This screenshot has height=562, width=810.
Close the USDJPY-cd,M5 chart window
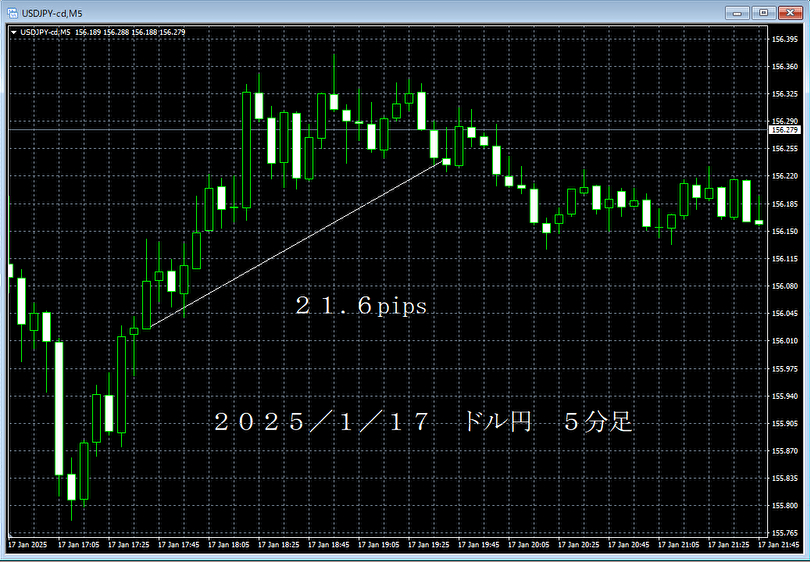pyautogui.click(x=790, y=13)
